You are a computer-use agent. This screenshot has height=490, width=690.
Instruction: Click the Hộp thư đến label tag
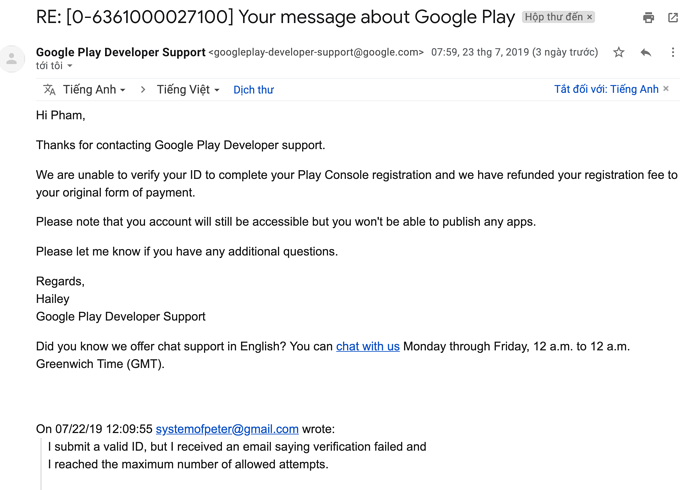point(553,17)
